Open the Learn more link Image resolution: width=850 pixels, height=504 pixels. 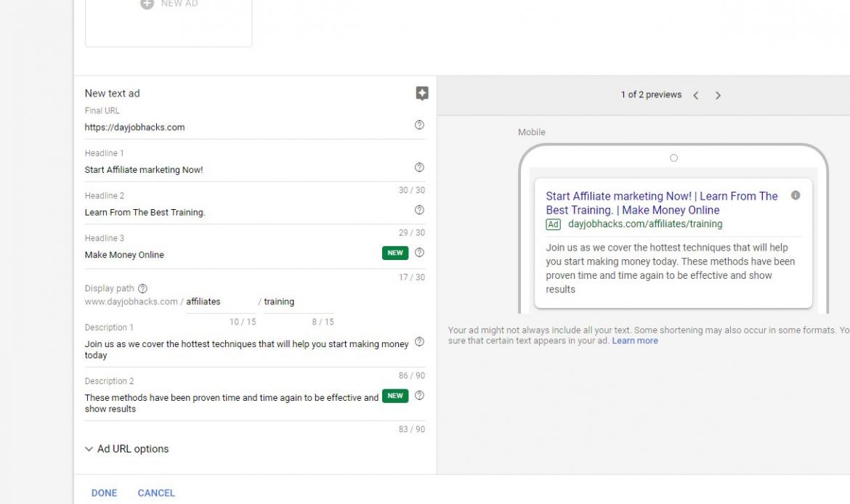(635, 341)
